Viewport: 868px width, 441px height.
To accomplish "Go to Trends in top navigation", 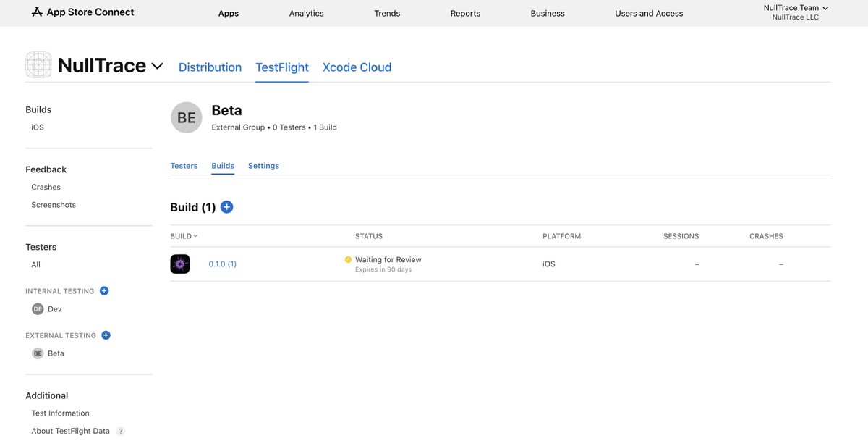I will click(387, 14).
